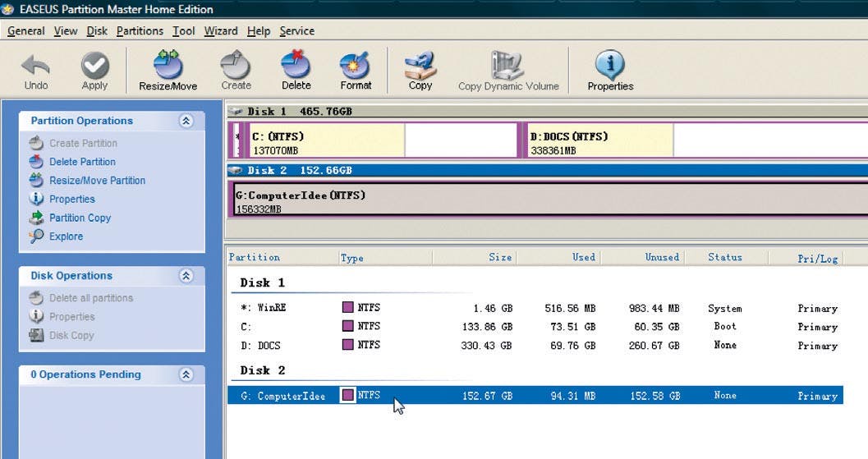The height and width of the screenshot is (459, 868).
Task: Click the Undo toolbar icon
Action: click(x=35, y=66)
